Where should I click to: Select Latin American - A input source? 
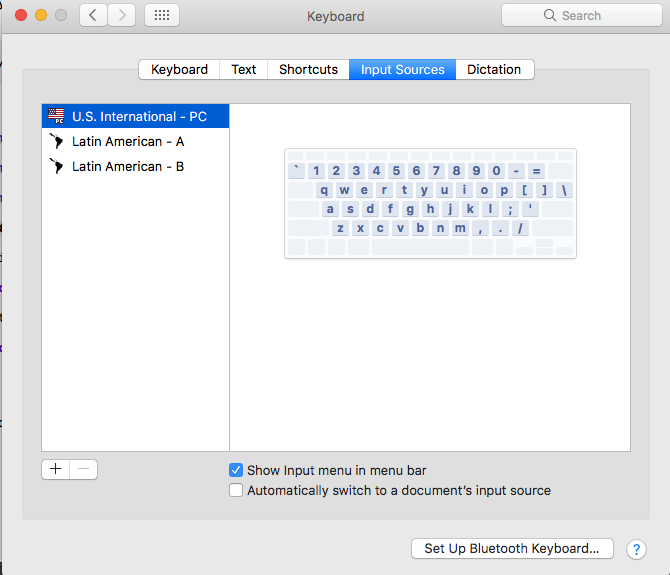click(x=135, y=141)
